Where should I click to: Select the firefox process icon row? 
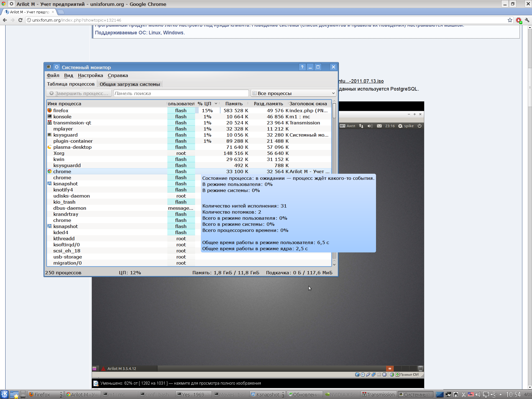50,110
